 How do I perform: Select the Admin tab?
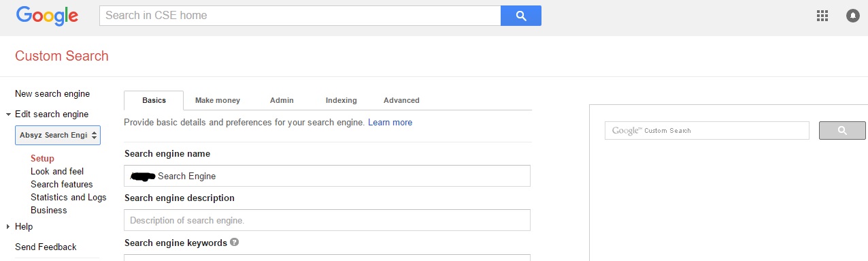click(x=282, y=100)
